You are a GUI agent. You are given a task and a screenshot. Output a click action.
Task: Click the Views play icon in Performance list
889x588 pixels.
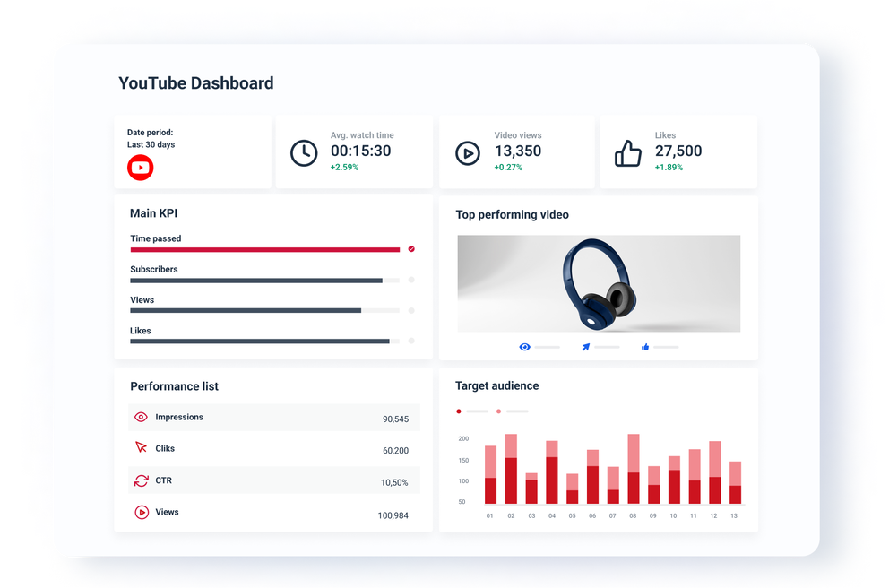point(141,513)
